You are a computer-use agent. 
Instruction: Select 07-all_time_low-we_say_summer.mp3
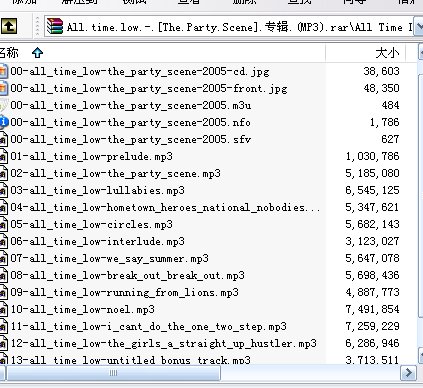(109, 258)
